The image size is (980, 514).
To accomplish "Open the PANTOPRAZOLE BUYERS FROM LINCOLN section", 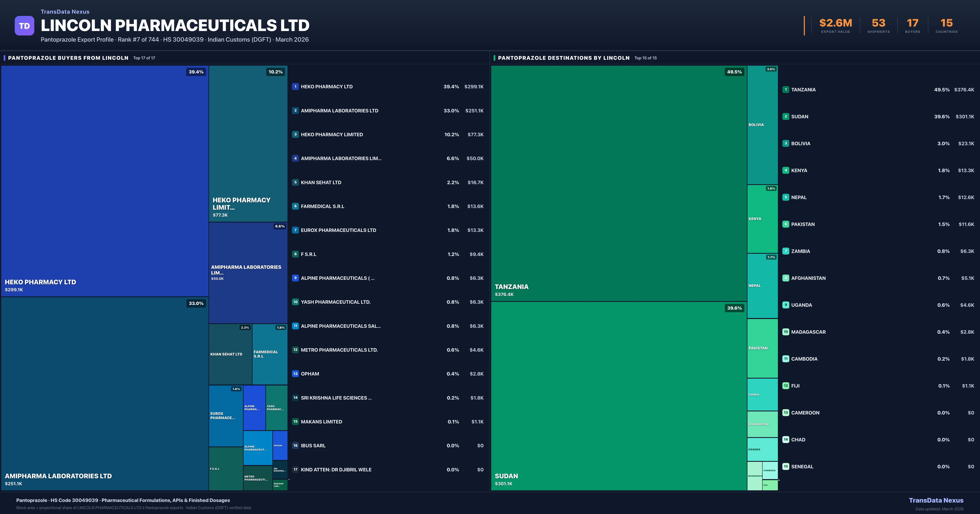I will (68, 58).
